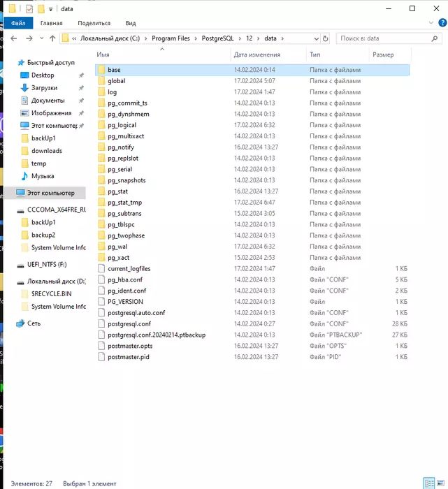Image resolution: width=448 pixels, height=489 pixels.
Task: Select the base folder icon
Action: 101,70
